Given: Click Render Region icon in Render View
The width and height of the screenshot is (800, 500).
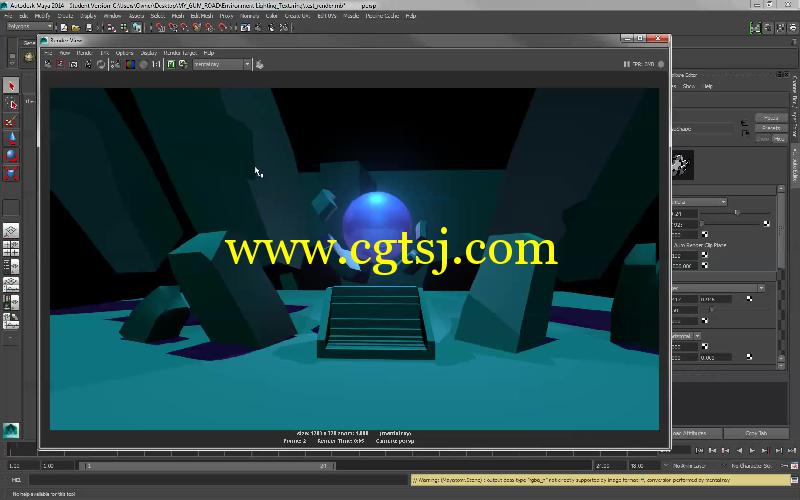Looking at the screenshot, I should (x=60, y=64).
